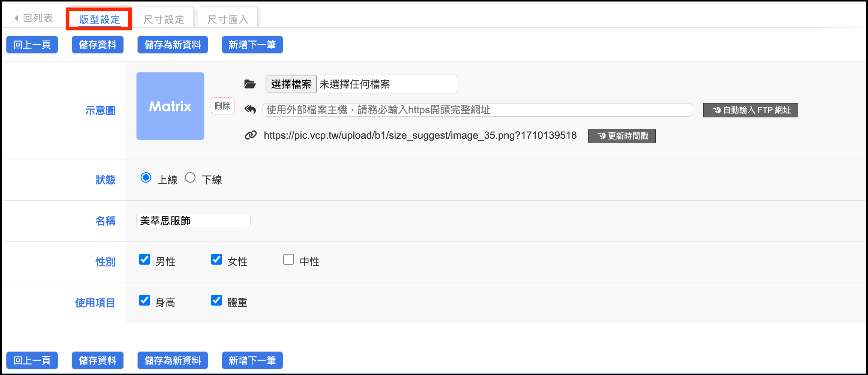The height and width of the screenshot is (375, 868).
Task: Select the 下線 status radio button
Action: (x=190, y=178)
